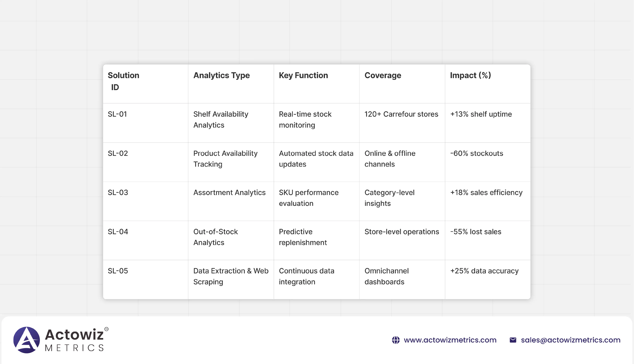This screenshot has height=364, width=634.
Task: Click the registered trademark symbol near Actowiz
Action: pos(106,329)
